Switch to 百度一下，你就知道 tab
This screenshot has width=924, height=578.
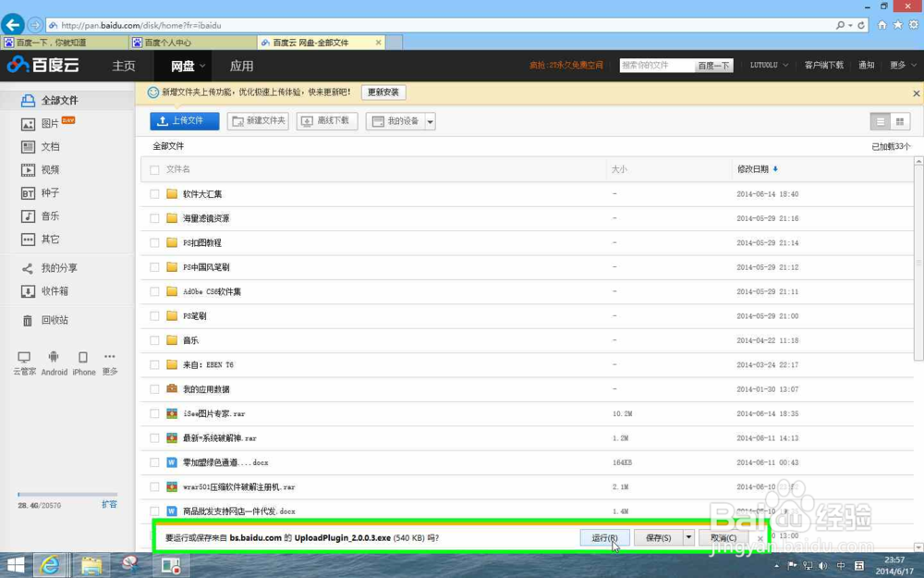coord(65,43)
